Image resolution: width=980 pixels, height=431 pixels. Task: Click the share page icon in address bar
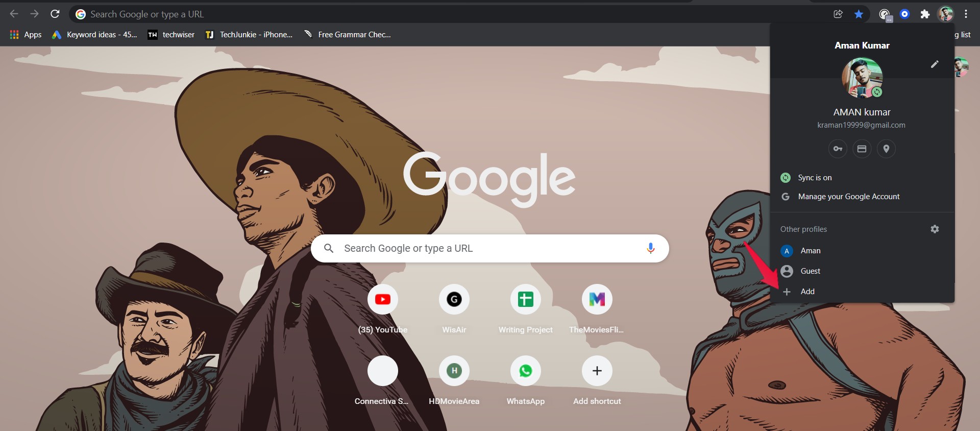tap(838, 14)
